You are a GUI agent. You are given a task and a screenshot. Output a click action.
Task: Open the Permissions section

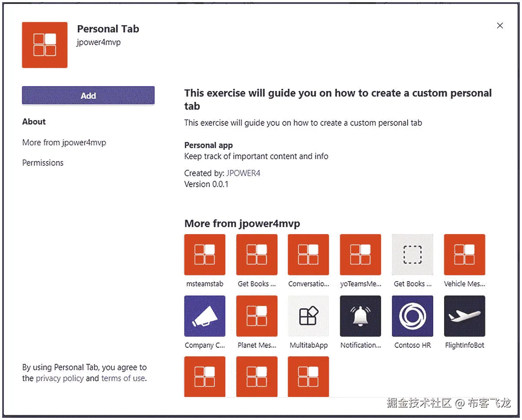pos(43,163)
